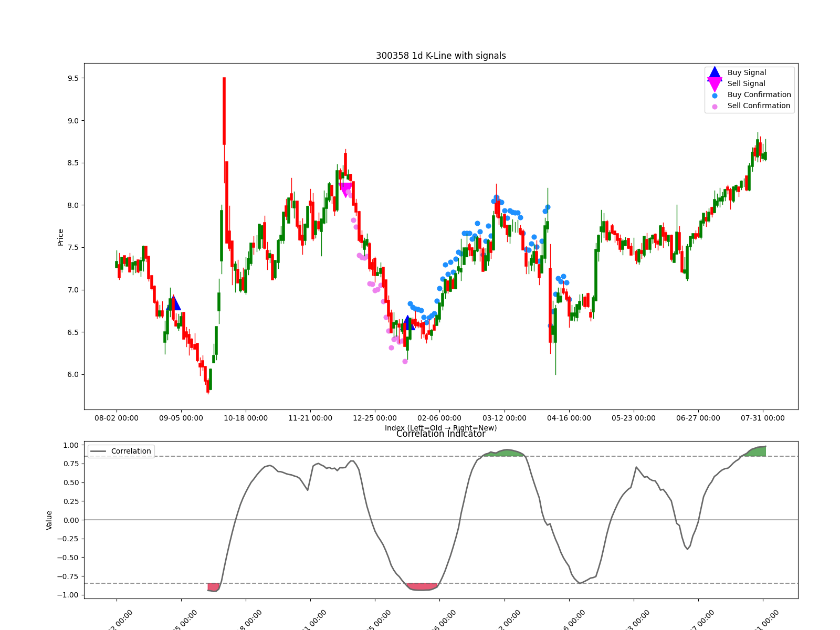Viewport: 840px width, 630px height.
Task: Click the blue buy triangle at the January low
Action: [x=407, y=323]
